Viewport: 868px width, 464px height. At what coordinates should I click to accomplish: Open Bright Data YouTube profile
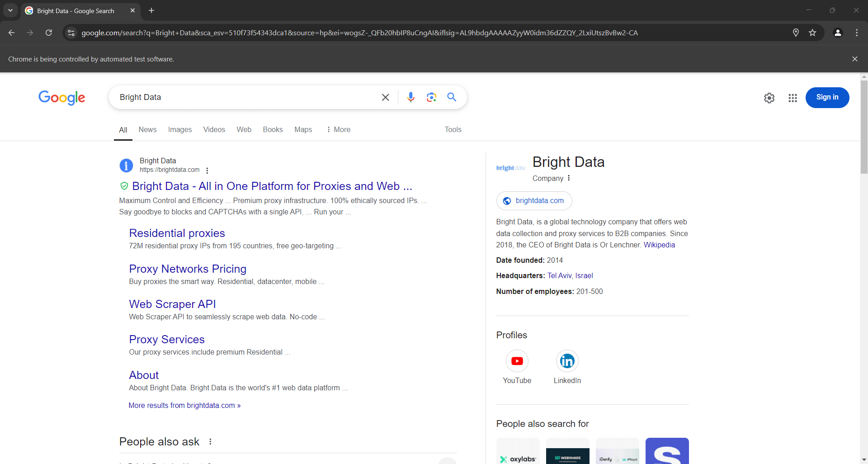pos(517,361)
